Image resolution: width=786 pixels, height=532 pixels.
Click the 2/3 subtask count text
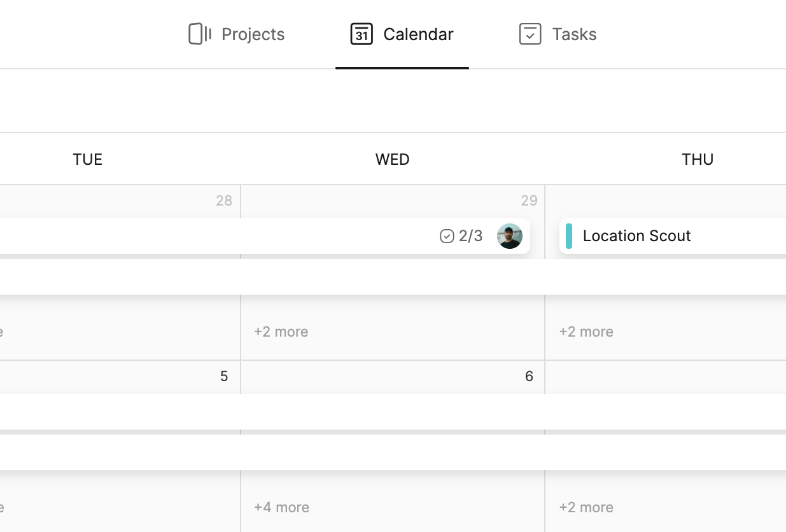point(470,236)
